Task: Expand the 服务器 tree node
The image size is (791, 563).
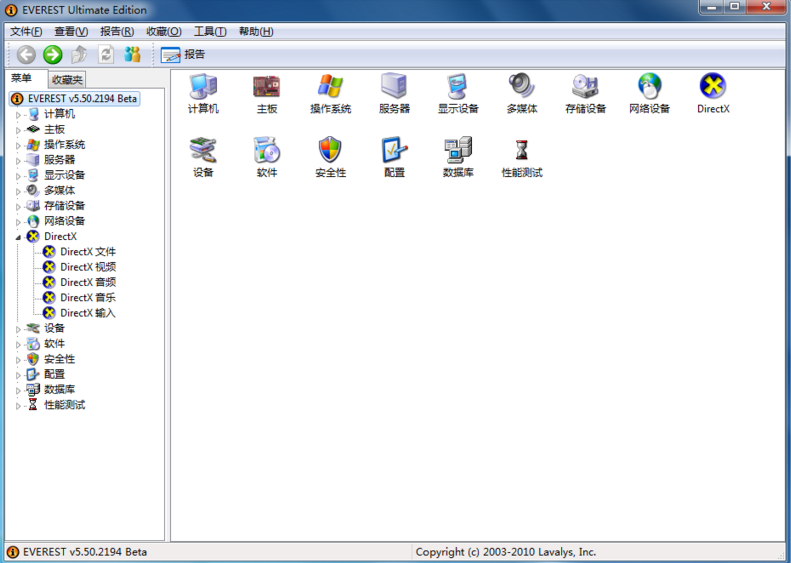Action: tap(18, 161)
